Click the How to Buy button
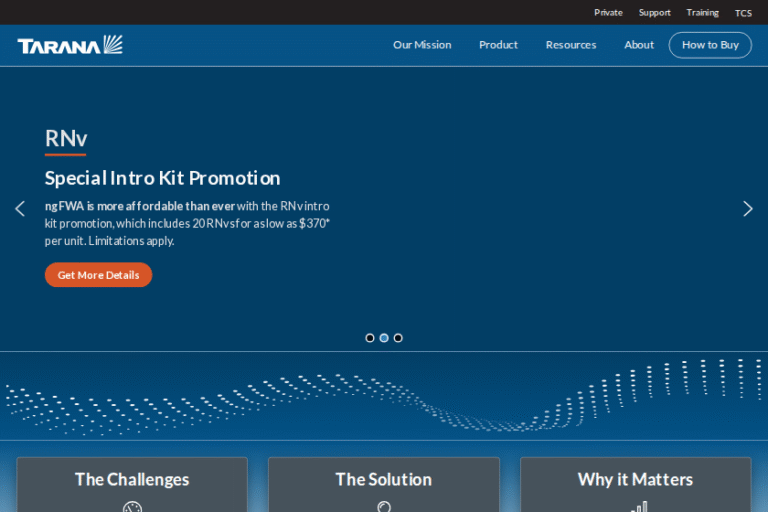Image resolution: width=768 pixels, height=512 pixels. click(x=710, y=45)
